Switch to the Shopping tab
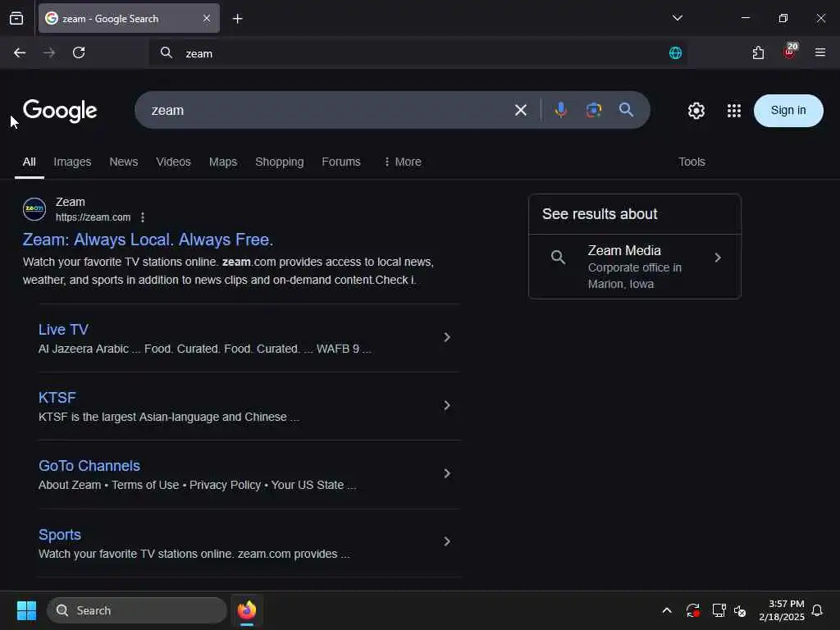840x630 pixels. [279, 162]
